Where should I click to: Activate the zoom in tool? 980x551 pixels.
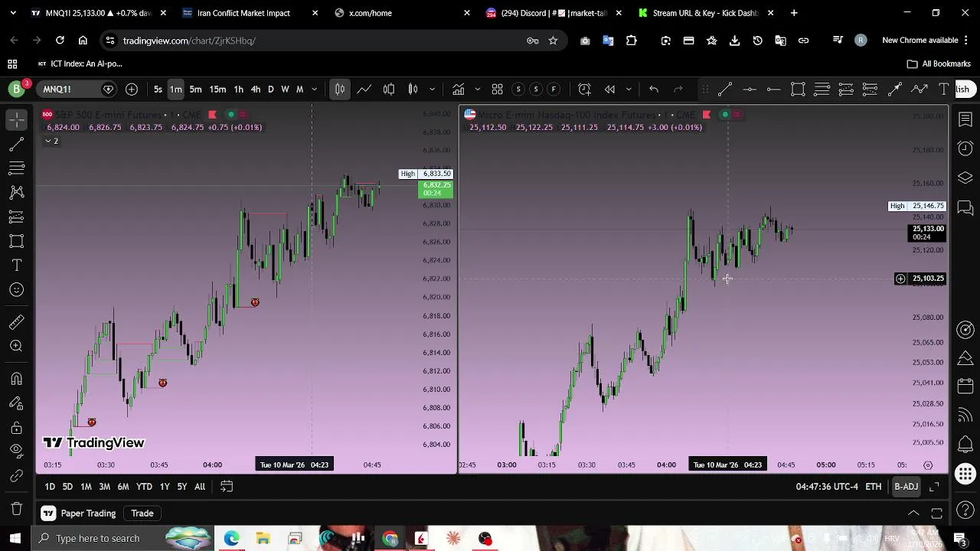(16, 346)
